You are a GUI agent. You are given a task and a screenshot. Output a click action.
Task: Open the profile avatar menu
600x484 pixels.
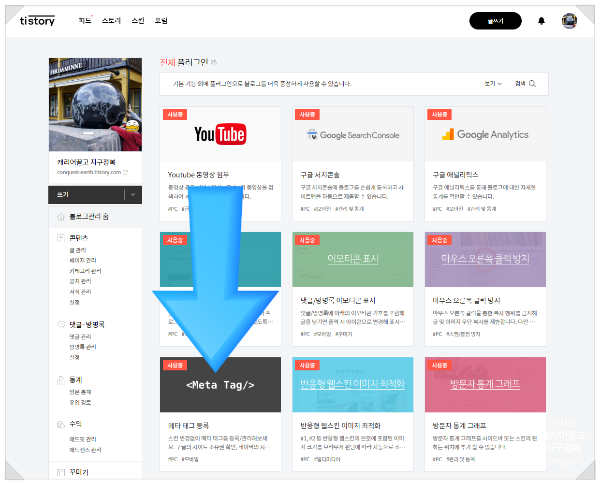coord(569,21)
